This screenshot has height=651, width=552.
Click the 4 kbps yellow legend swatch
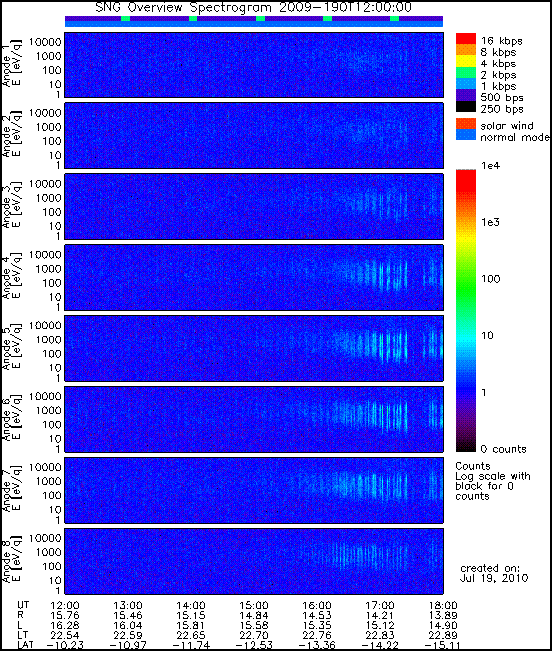click(x=466, y=61)
